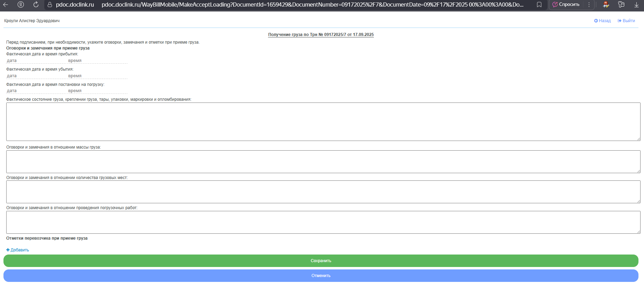644x285 pixels.
Task: Go back with the browser back arrow
Action: coord(6,5)
